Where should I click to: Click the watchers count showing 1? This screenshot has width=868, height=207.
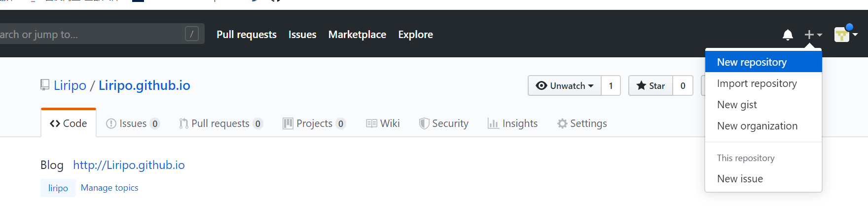[x=611, y=85]
